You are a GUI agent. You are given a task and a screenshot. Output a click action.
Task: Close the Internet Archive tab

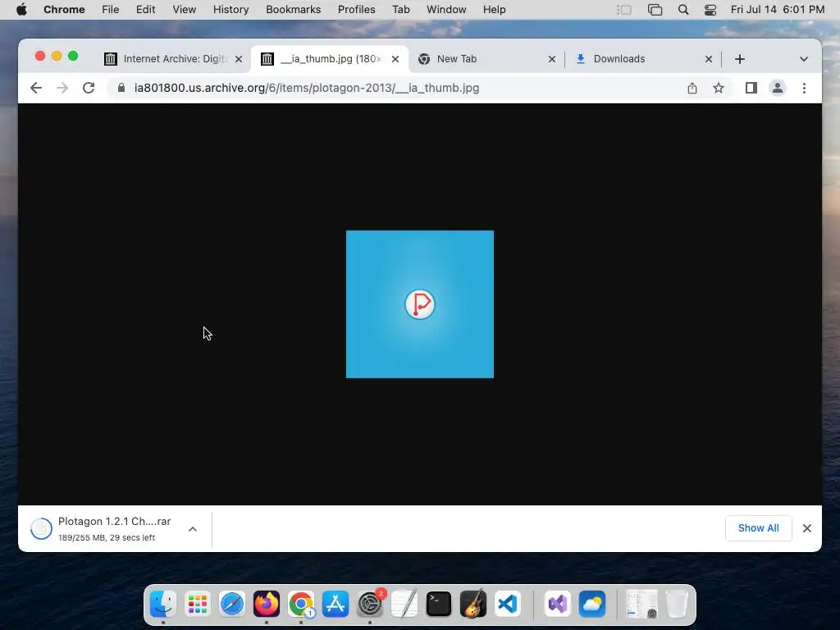click(239, 59)
